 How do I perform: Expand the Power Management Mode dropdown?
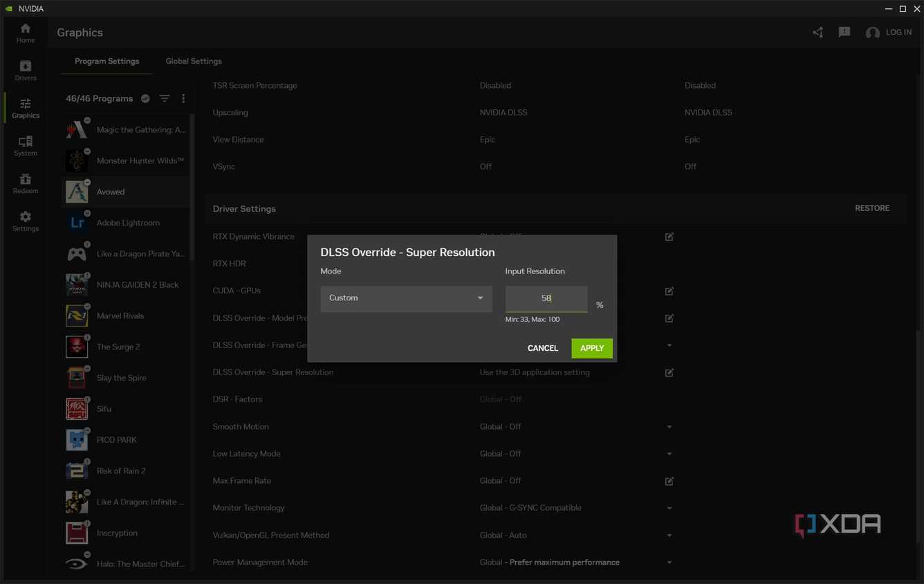[669, 563]
